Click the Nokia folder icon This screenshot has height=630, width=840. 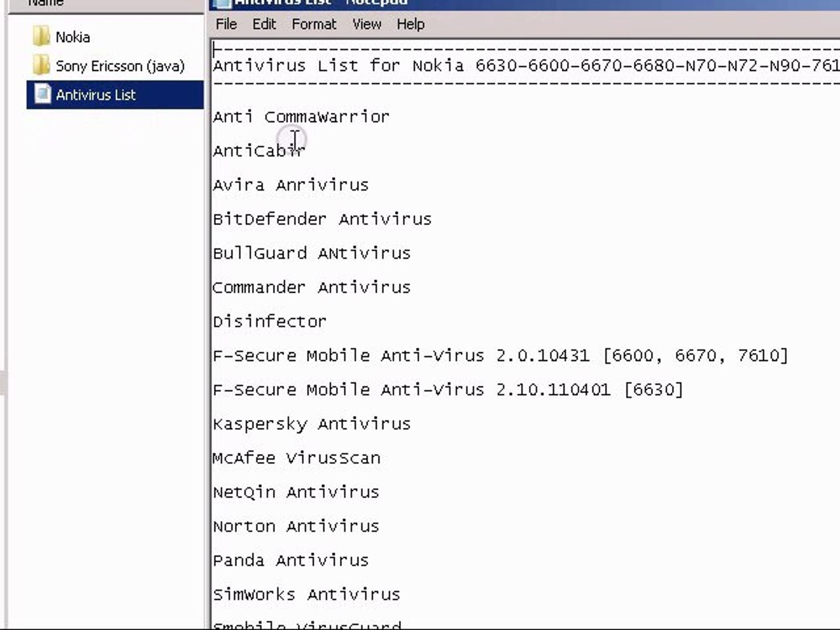[x=41, y=37]
